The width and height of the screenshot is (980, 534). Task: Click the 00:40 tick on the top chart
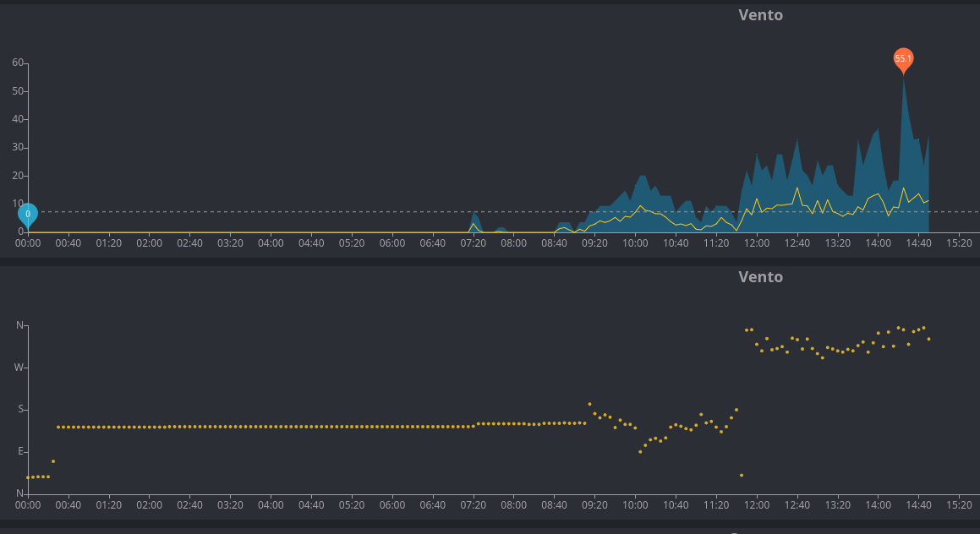[68, 243]
